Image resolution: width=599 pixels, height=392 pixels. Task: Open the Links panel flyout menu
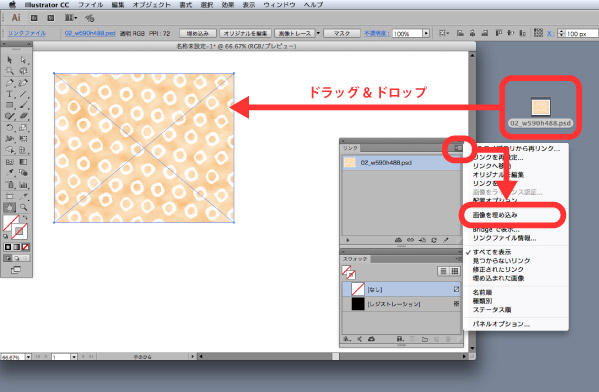pos(458,148)
